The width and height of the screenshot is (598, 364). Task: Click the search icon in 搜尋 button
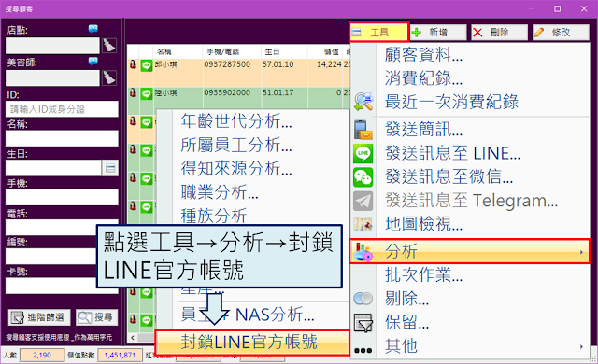coord(85,317)
